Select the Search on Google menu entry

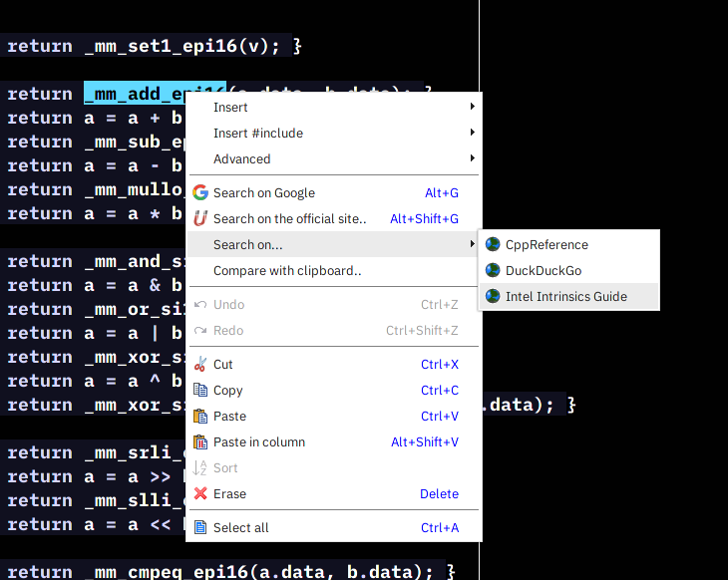tap(264, 193)
